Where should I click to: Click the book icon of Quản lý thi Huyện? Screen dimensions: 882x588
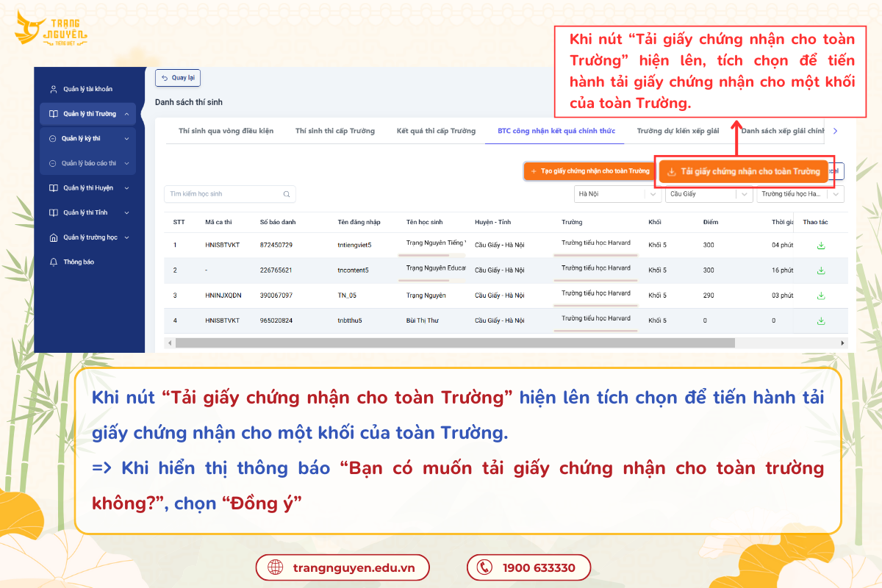pyautogui.click(x=53, y=187)
